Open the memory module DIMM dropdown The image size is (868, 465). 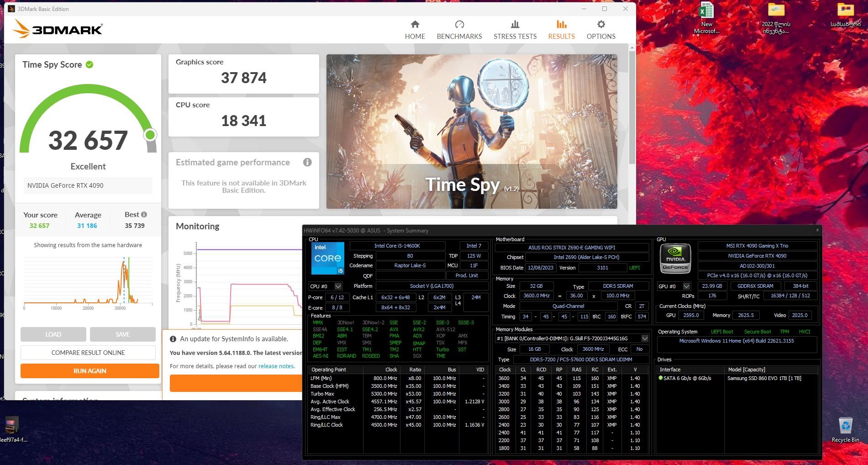pyautogui.click(x=644, y=338)
